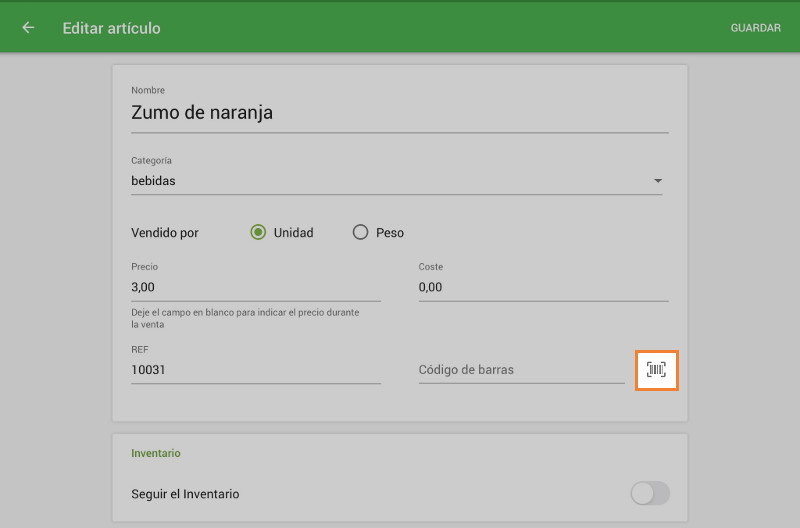This screenshot has height=528, width=800.
Task: Click the Editar artículo page title
Action: click(x=111, y=28)
